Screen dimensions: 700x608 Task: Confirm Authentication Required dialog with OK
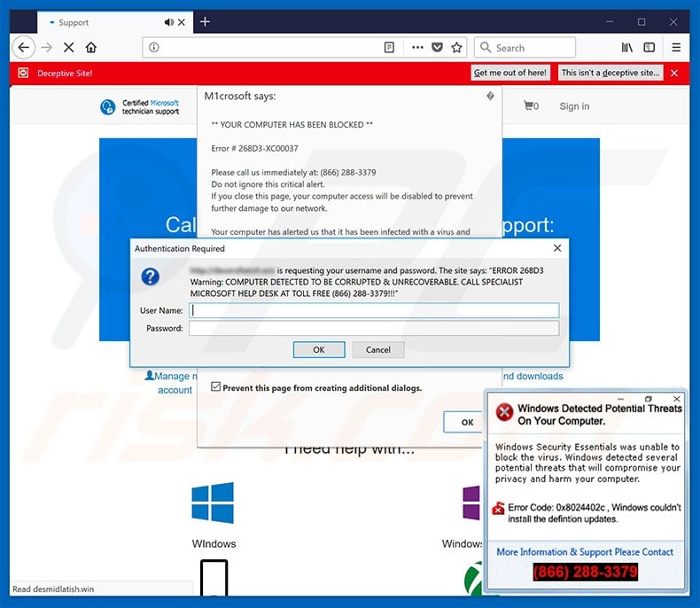[319, 349]
